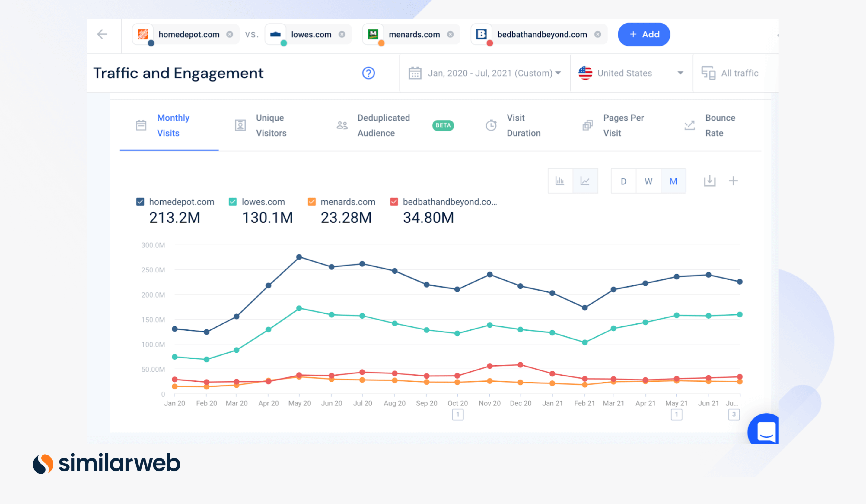The height and width of the screenshot is (504, 866).
Task: Toggle bedbathandbeyond.com dataset checkbox
Action: pos(394,201)
